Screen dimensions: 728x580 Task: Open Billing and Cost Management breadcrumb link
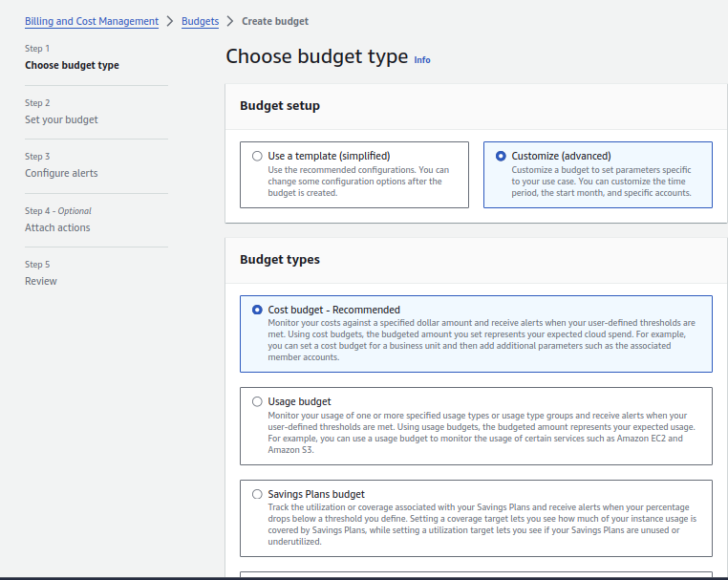point(92,21)
